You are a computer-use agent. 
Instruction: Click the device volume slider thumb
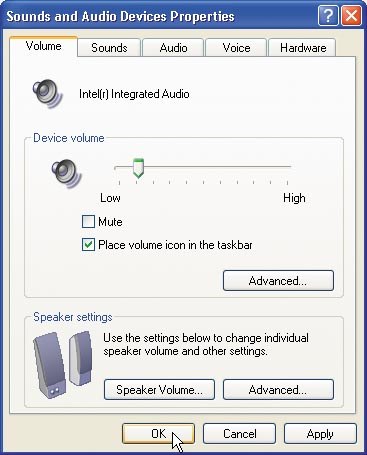[138, 168]
